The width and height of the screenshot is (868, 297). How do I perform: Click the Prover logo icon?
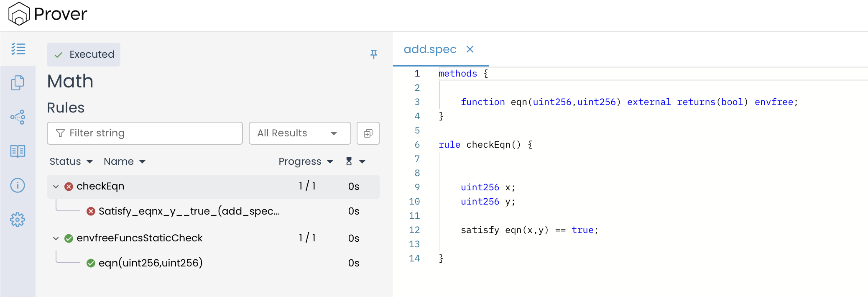click(19, 14)
